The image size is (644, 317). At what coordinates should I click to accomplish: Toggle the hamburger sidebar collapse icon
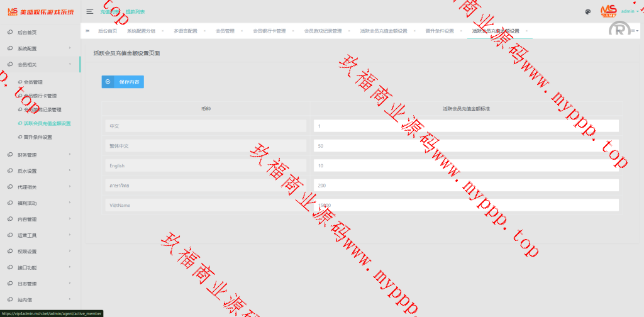coord(90,11)
